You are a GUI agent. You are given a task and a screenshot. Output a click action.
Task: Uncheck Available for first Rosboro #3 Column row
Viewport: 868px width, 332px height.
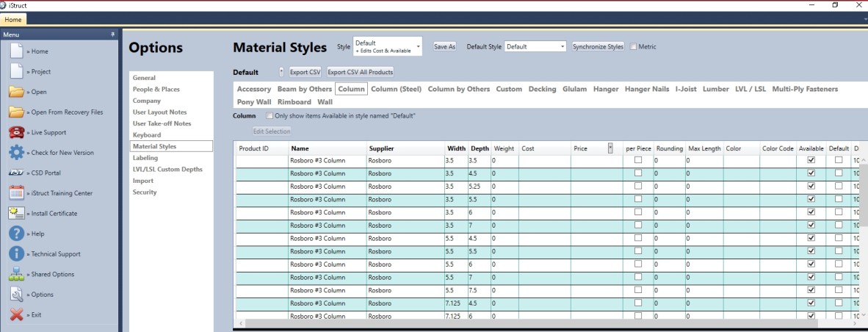coord(811,160)
